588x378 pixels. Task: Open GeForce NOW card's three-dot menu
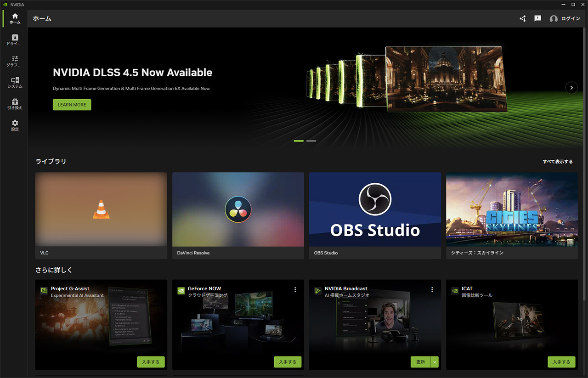(295, 290)
